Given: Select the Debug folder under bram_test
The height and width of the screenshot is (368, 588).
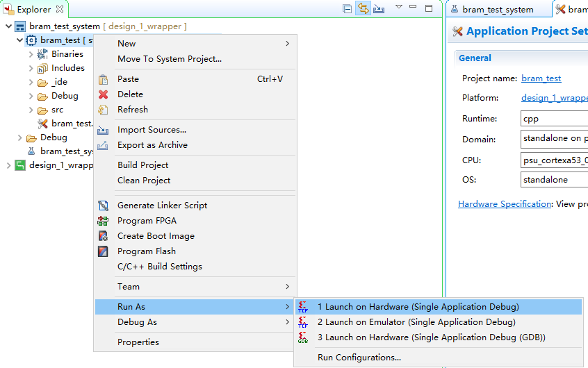Looking at the screenshot, I should coord(65,96).
